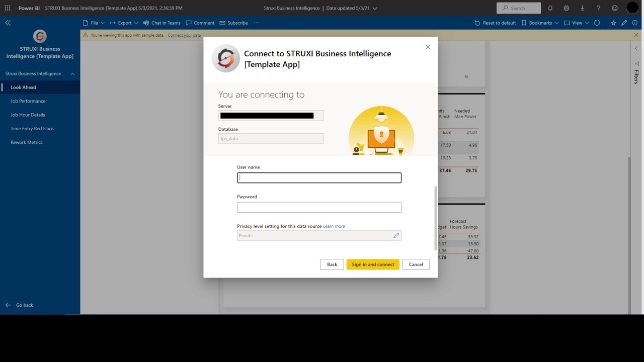Focus the User name field
644x362 pixels.
click(x=319, y=177)
